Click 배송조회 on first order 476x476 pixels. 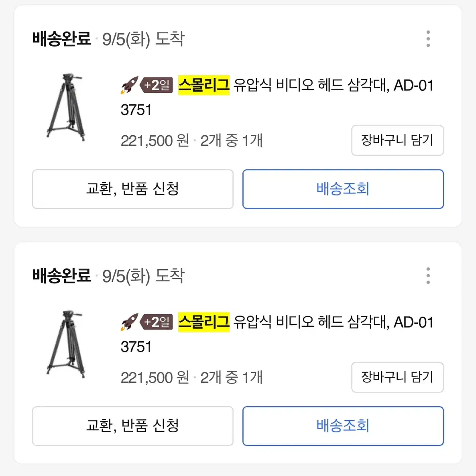point(343,189)
